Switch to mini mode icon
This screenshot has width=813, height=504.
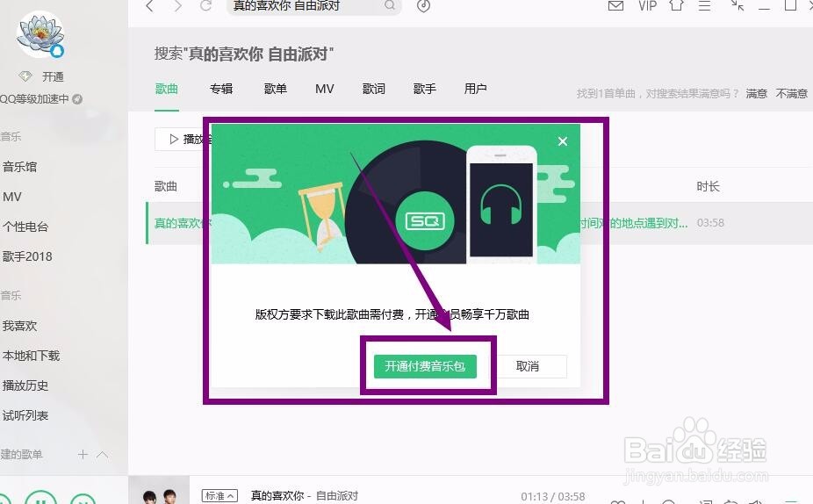[x=737, y=5]
